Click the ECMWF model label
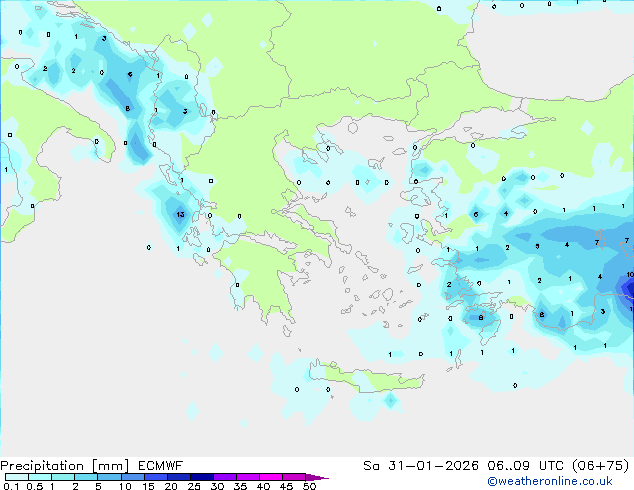The image size is (634, 490). click(x=161, y=466)
